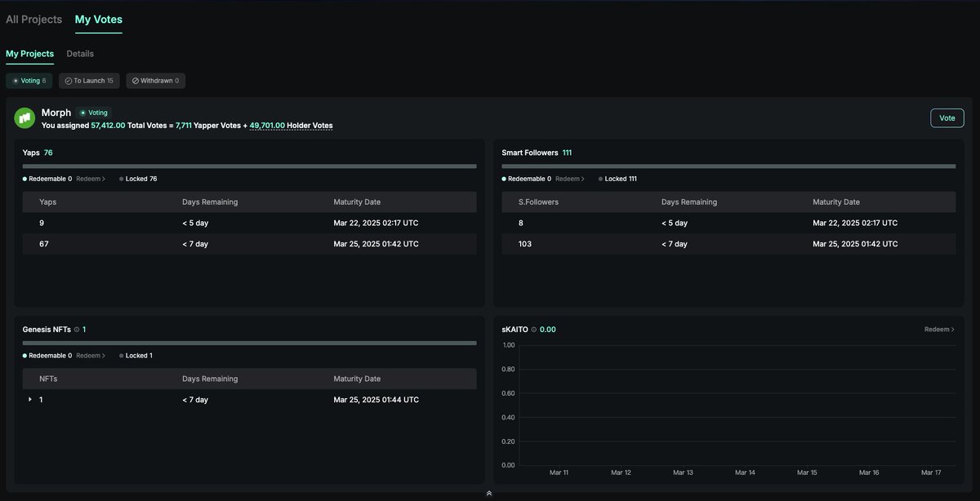This screenshot has width=980, height=501.
Task: Click the Vote button for Morph
Action: (947, 118)
